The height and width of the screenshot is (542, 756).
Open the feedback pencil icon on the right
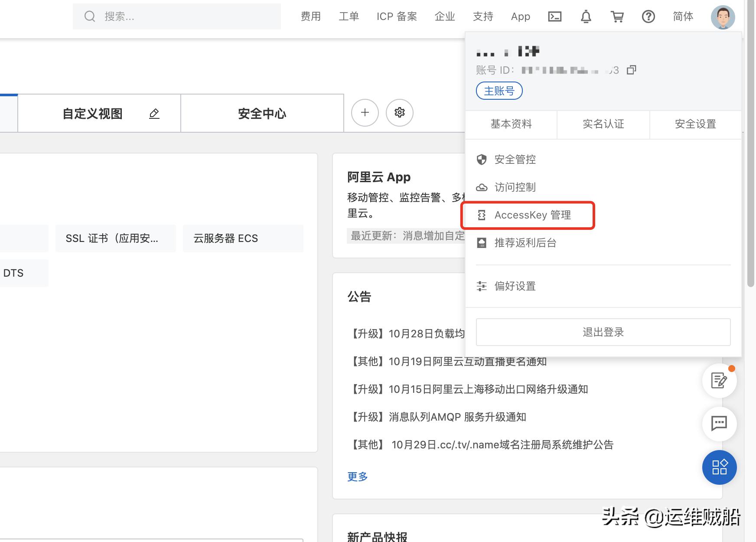coord(719,381)
